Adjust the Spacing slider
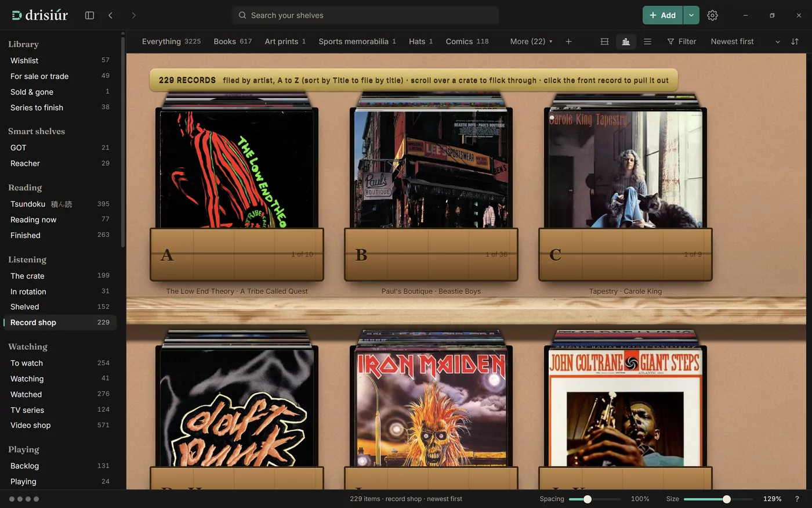 tap(594, 499)
